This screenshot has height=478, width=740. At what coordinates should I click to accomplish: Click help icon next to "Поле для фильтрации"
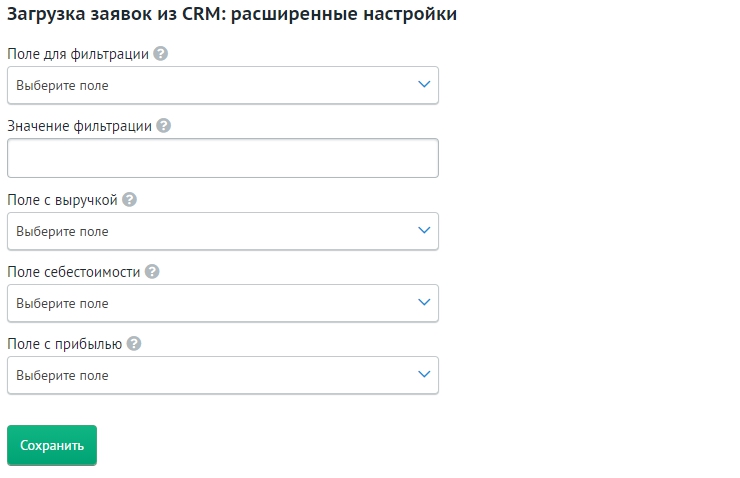161,54
